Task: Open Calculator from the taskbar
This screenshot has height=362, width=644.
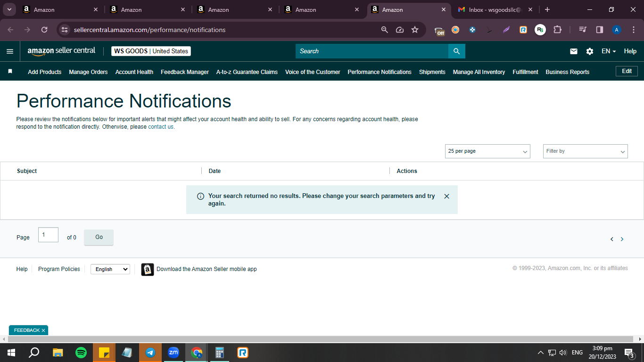Action: (x=220, y=353)
